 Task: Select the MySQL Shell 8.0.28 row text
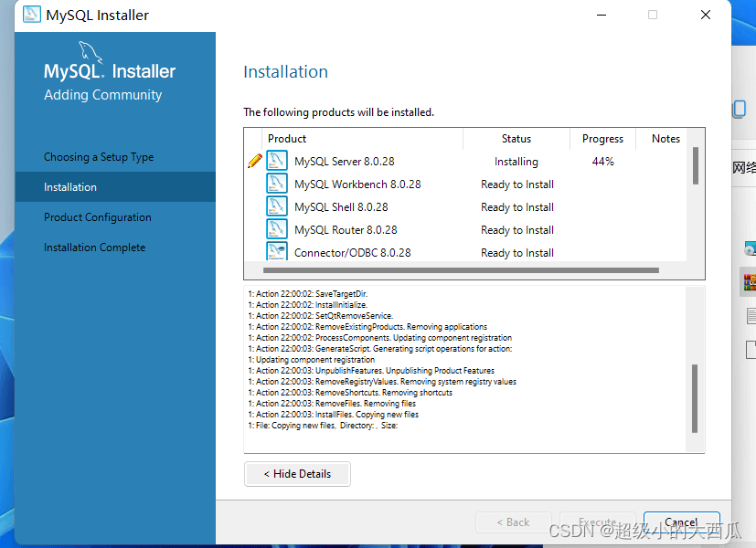click(x=341, y=207)
